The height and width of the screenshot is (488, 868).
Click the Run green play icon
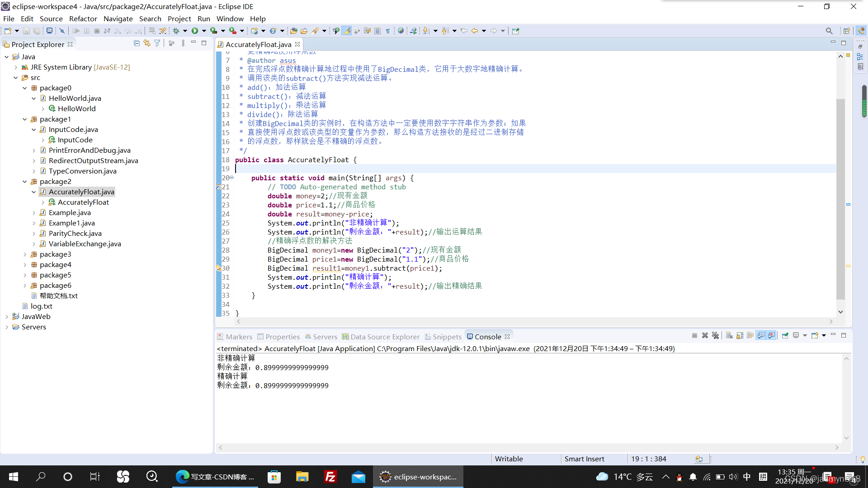click(x=195, y=31)
